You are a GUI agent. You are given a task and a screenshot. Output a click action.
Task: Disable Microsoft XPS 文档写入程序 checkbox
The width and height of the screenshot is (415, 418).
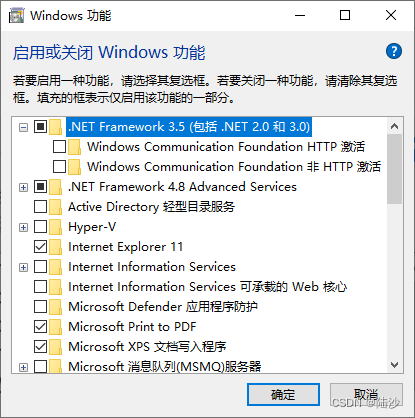point(40,347)
